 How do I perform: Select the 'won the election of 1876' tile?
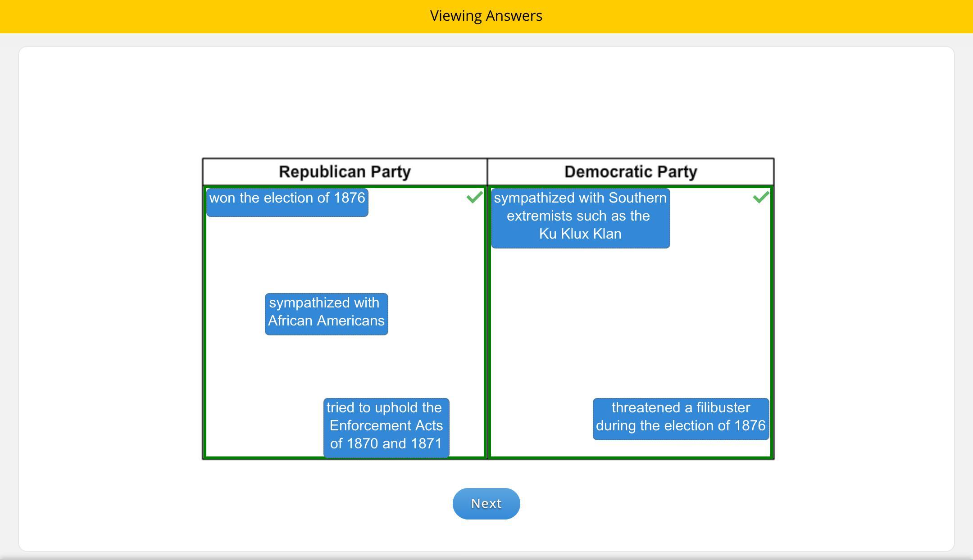[287, 202]
